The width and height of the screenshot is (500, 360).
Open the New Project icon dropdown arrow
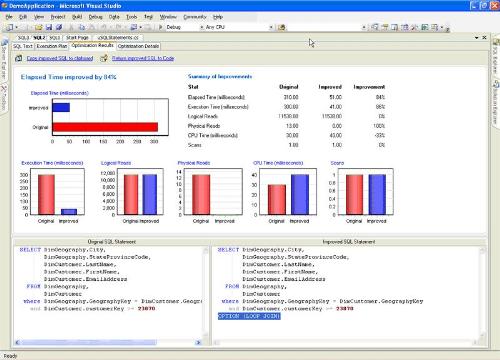pos(16,27)
